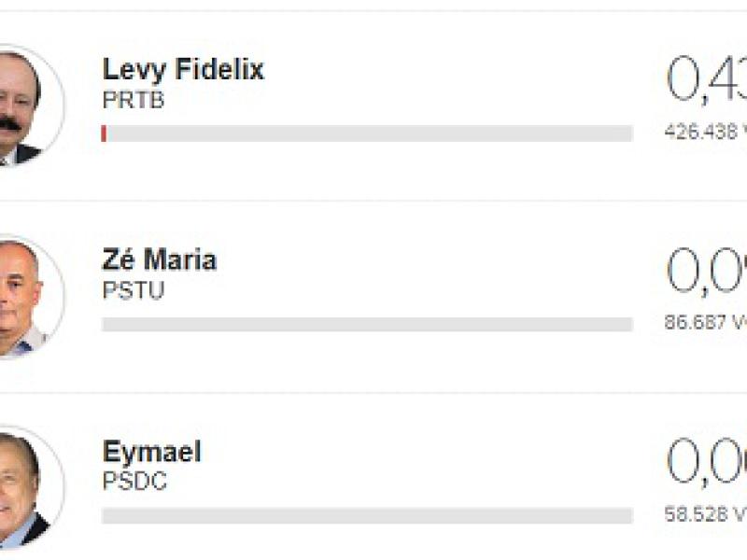Viewport: 747px width, 560px height.
Task: Click Zé Maria's large vote percentage
Action: pos(707,271)
